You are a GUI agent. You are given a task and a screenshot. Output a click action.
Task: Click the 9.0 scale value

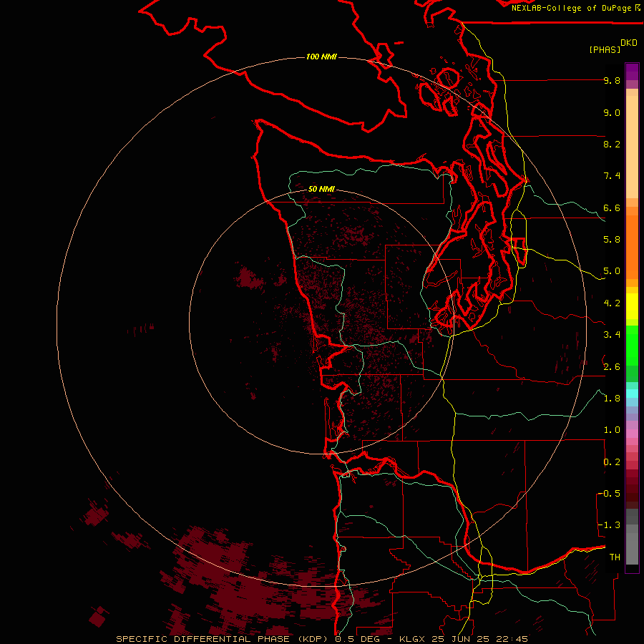(x=612, y=112)
